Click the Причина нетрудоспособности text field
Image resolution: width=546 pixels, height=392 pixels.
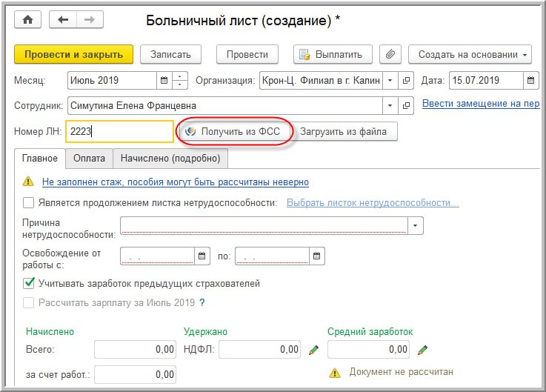tap(264, 225)
